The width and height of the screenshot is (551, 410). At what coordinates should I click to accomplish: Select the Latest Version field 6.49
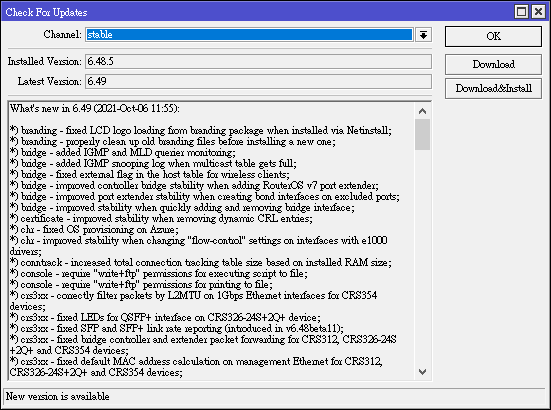(x=258, y=82)
